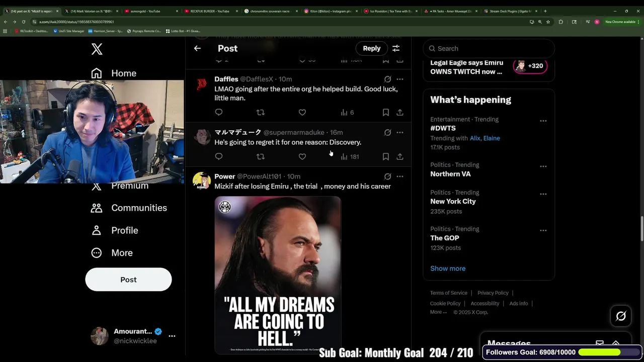The height and width of the screenshot is (362, 644).
Task: Open Daffles profile avatar
Action: 202,84
